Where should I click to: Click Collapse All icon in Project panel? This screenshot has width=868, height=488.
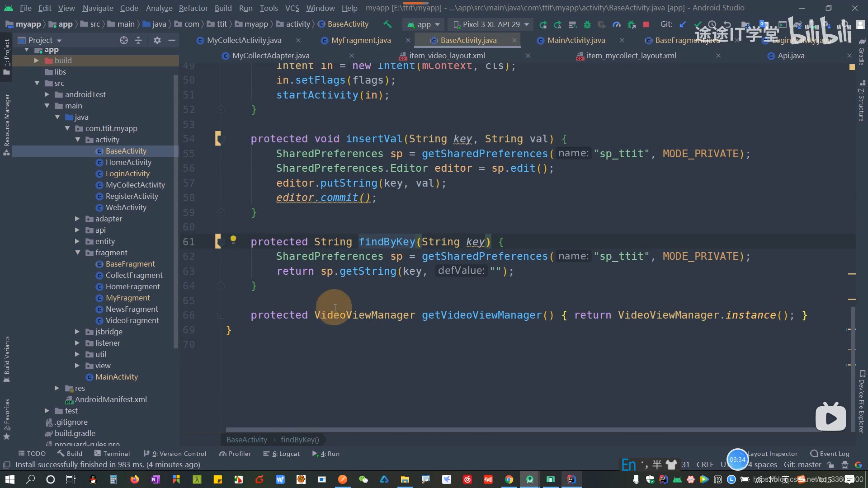[x=138, y=40]
